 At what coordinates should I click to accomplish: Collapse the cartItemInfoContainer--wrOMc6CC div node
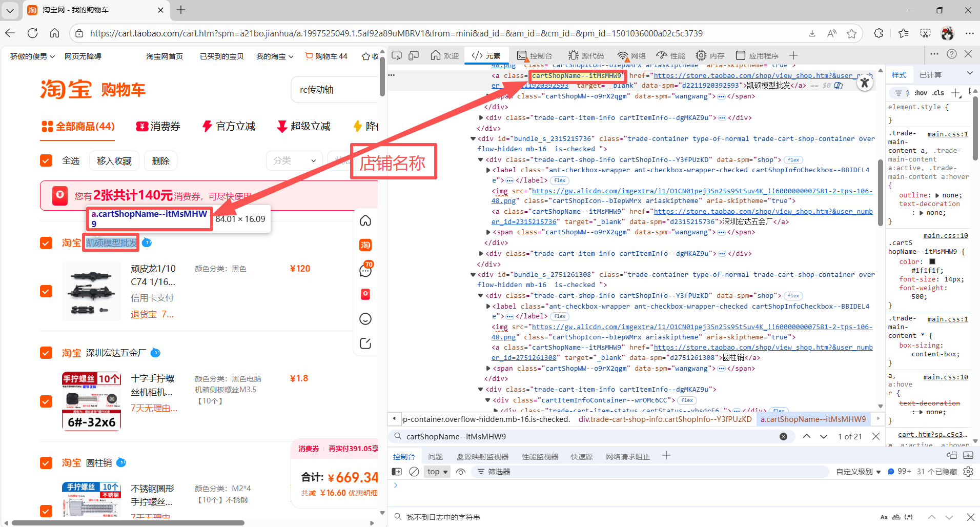488,400
